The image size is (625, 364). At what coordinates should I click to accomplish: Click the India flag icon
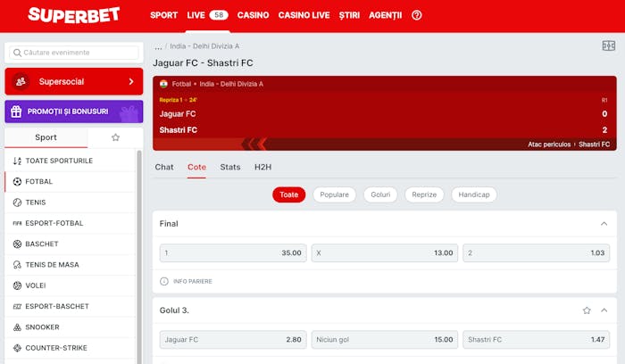coord(163,84)
